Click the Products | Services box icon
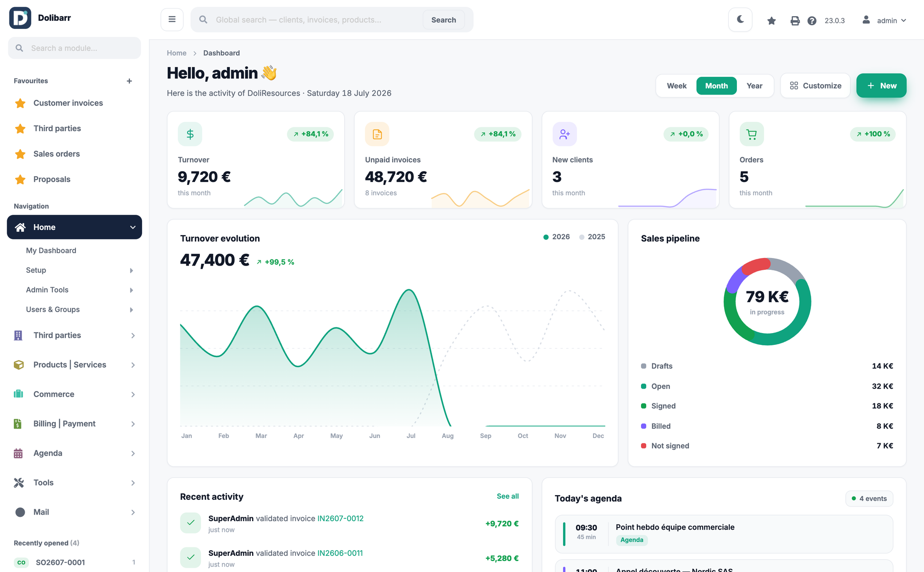The width and height of the screenshot is (924, 572). point(19,365)
